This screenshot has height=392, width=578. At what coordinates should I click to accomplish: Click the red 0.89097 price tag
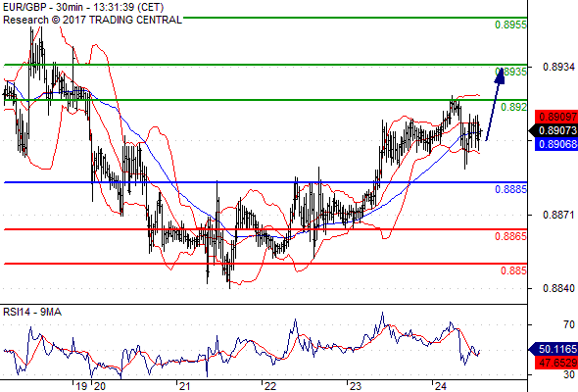556,117
